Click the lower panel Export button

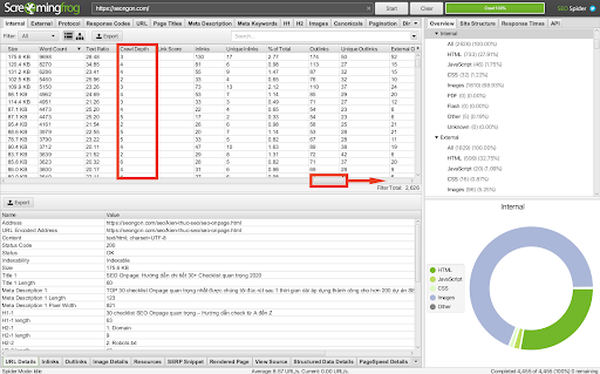coord(18,203)
